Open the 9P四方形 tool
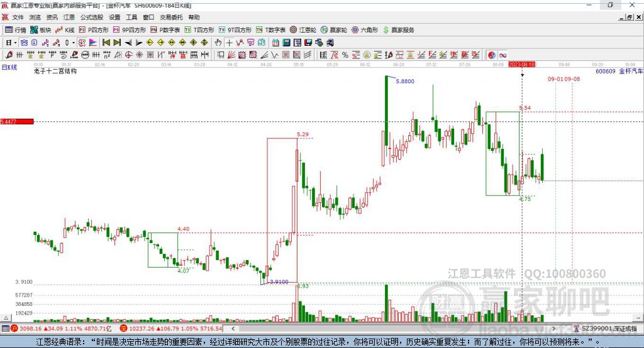 (130, 30)
